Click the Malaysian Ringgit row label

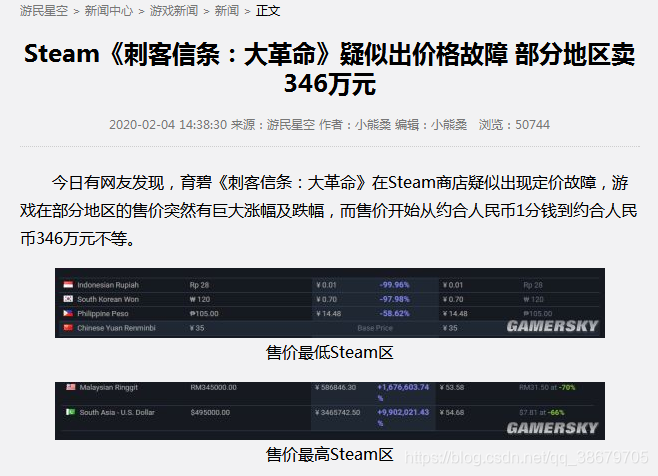point(109,387)
